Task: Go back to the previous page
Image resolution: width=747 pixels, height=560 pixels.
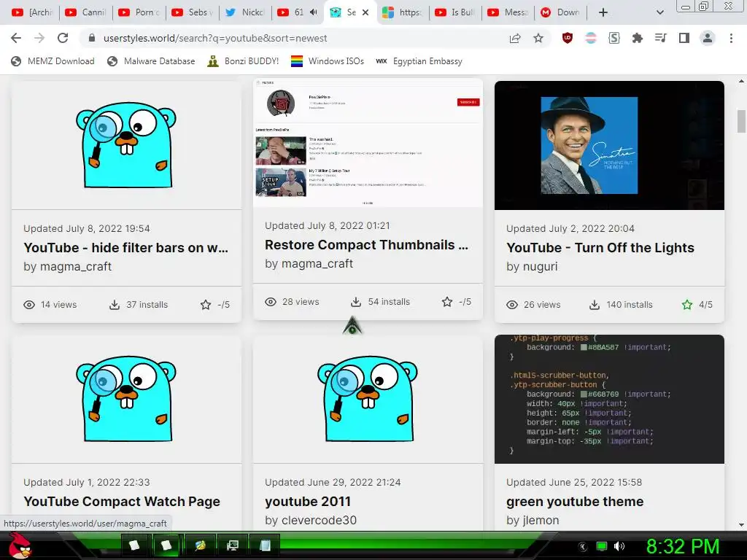Action: click(16, 38)
